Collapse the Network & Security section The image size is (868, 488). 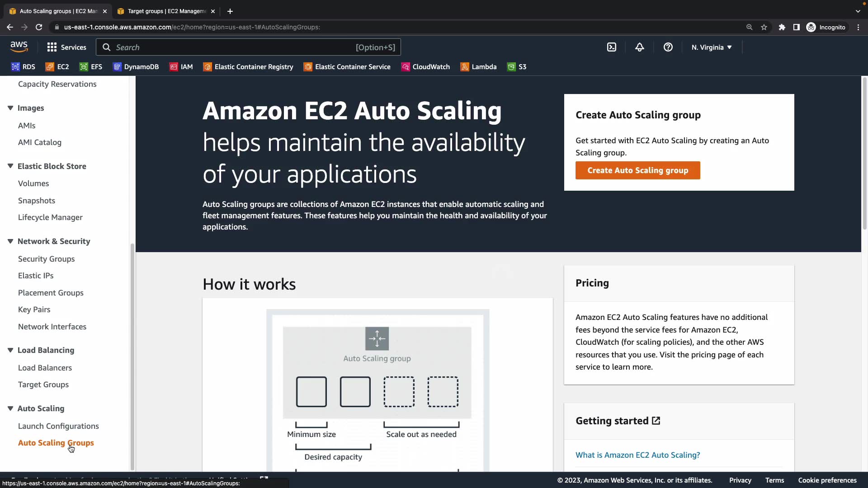coord(10,241)
